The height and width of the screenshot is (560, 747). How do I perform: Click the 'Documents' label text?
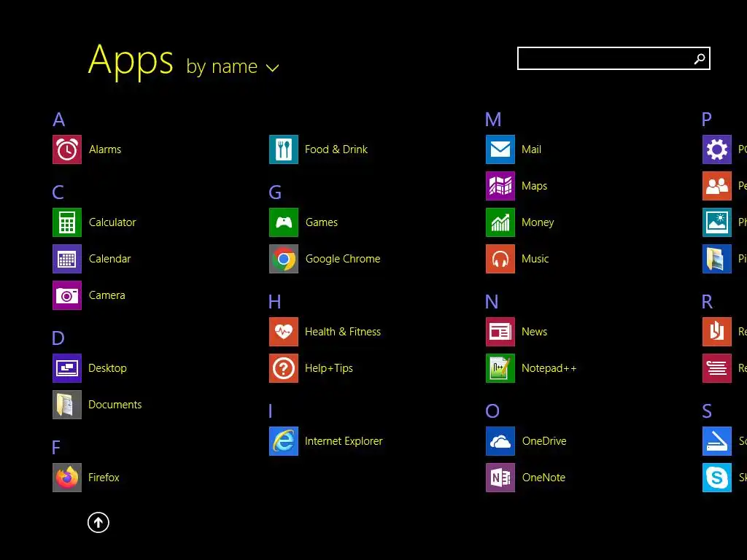pyautogui.click(x=115, y=405)
